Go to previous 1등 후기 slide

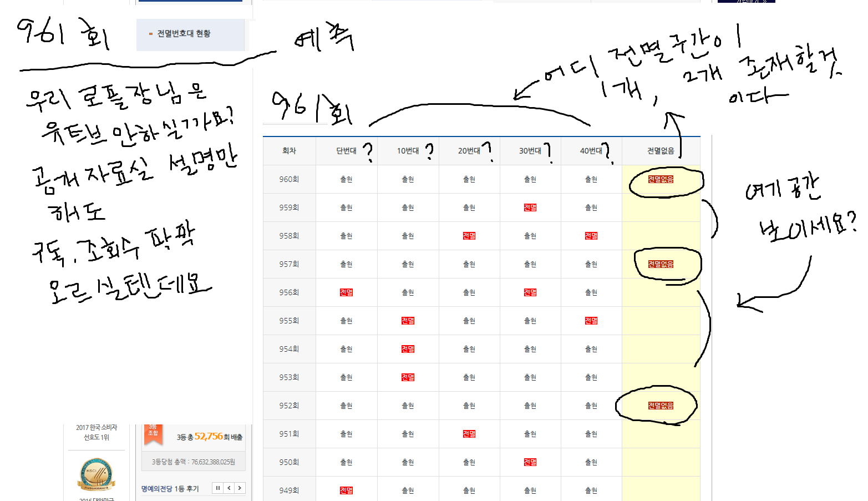point(229,488)
